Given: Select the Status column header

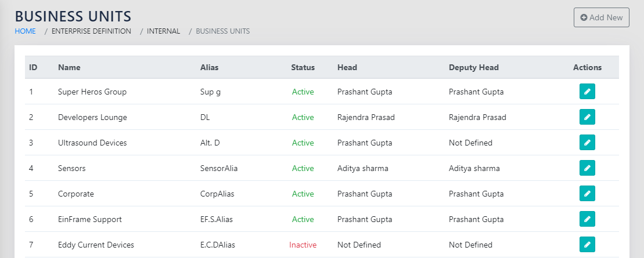Looking at the screenshot, I should (303, 67).
